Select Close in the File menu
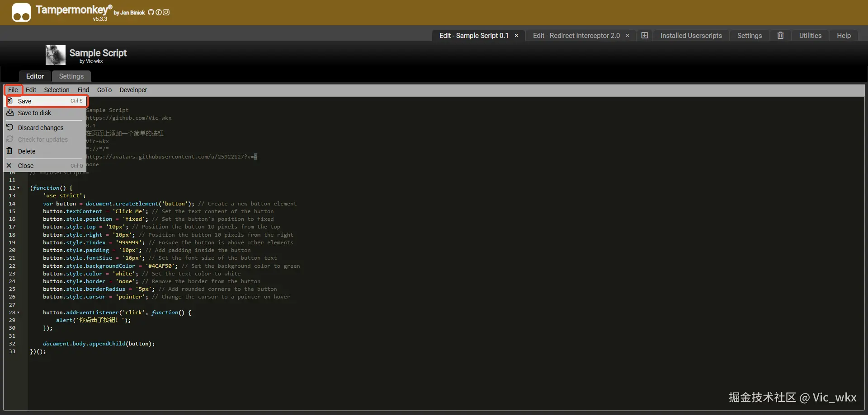 coord(26,165)
